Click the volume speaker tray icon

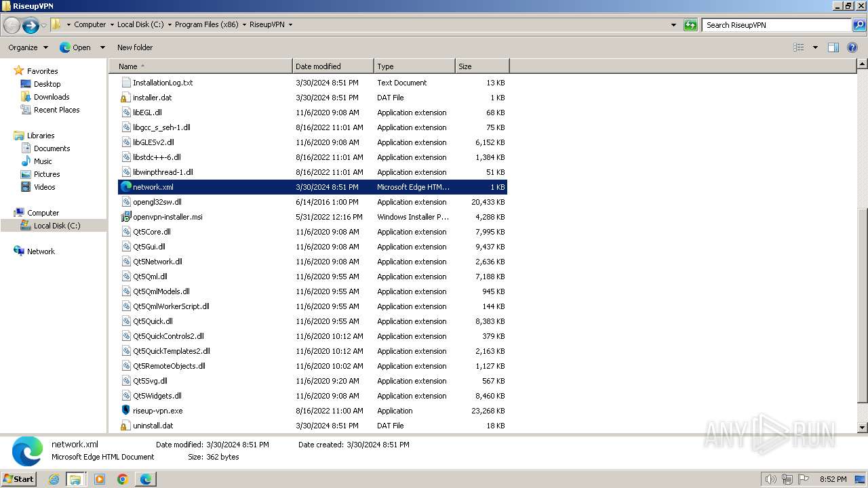click(770, 479)
